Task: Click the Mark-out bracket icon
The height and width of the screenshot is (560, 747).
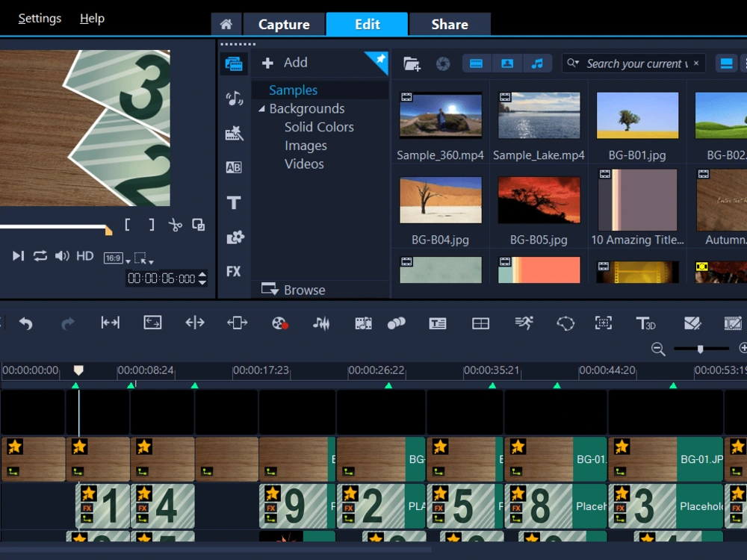Action: [152, 224]
